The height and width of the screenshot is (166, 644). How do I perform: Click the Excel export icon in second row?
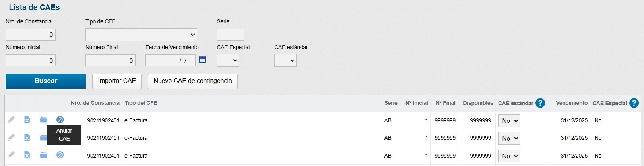click(27, 137)
